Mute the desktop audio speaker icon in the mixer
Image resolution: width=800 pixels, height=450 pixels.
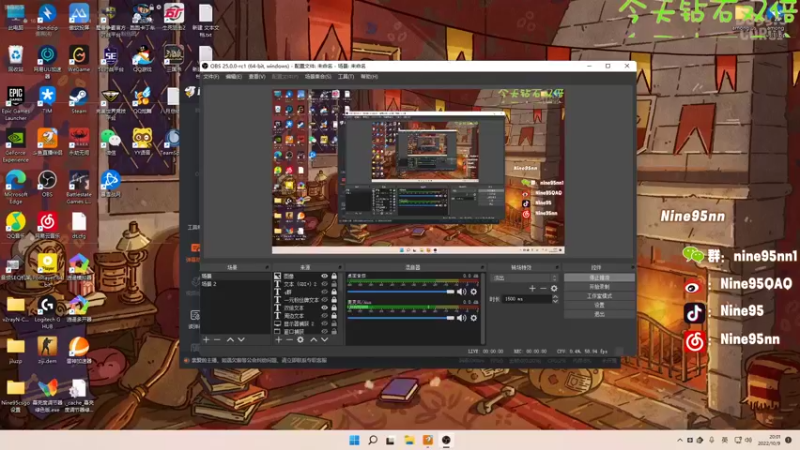(x=462, y=291)
